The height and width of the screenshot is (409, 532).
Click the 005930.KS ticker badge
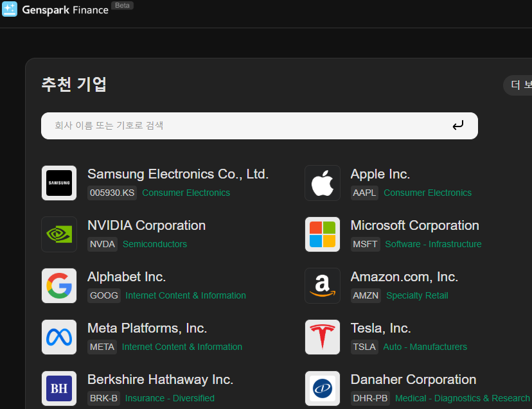click(112, 193)
